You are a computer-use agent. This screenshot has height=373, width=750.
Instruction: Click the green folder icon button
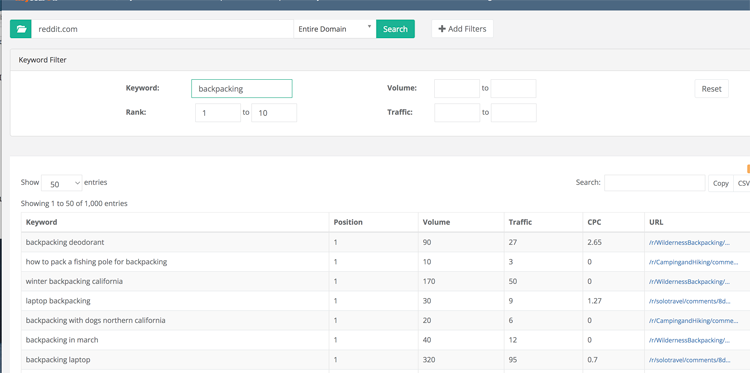tap(21, 29)
